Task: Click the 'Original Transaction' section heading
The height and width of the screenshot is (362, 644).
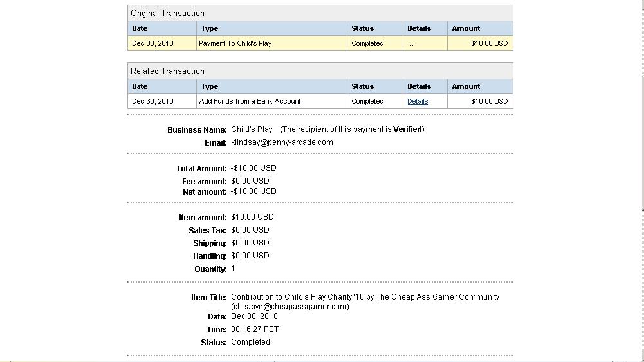Action: pos(167,13)
